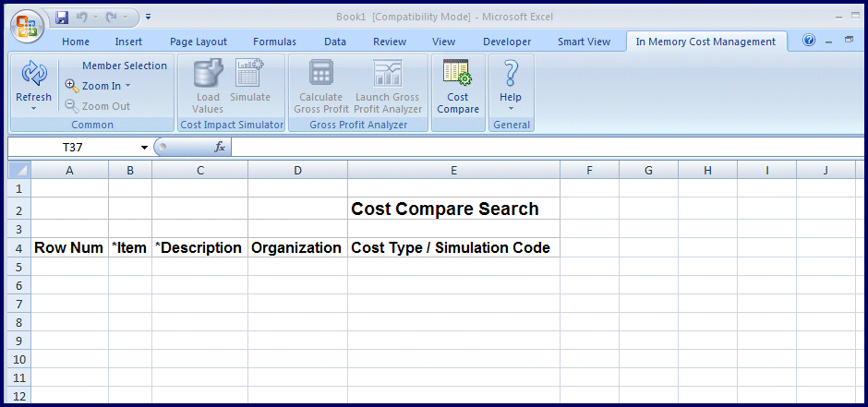Viewport: 868px width, 407px height.
Task: Switch to Page Layout tab
Action: click(199, 42)
